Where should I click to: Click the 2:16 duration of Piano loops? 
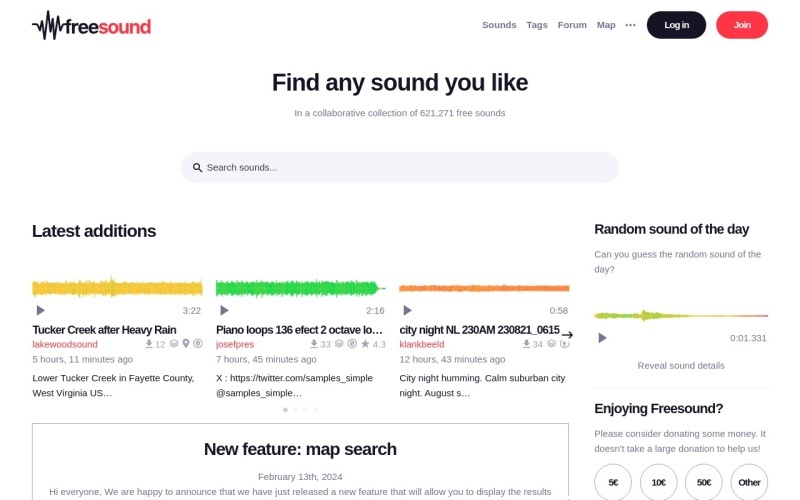click(375, 311)
